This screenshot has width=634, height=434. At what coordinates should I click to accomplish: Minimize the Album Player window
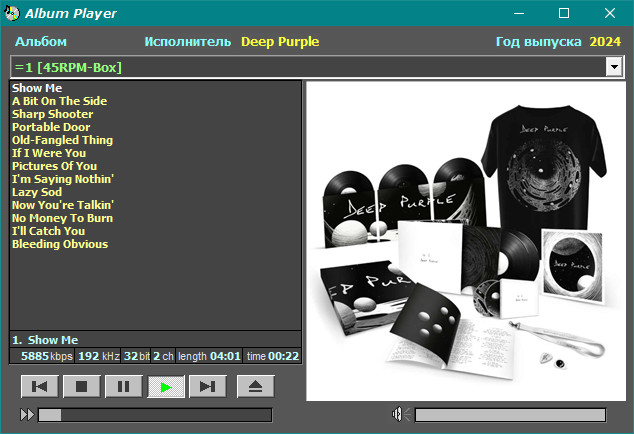(x=519, y=13)
